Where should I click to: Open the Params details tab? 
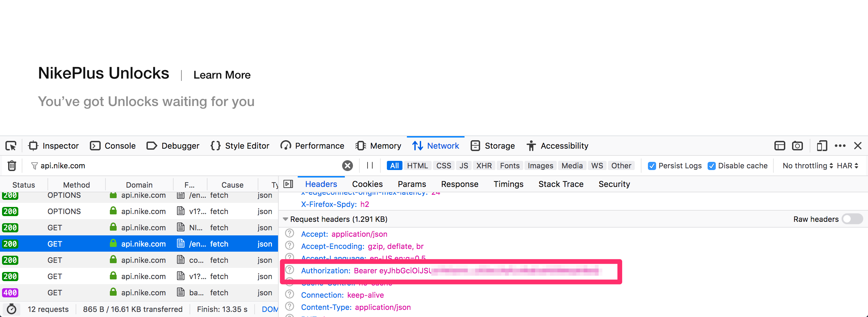point(412,184)
